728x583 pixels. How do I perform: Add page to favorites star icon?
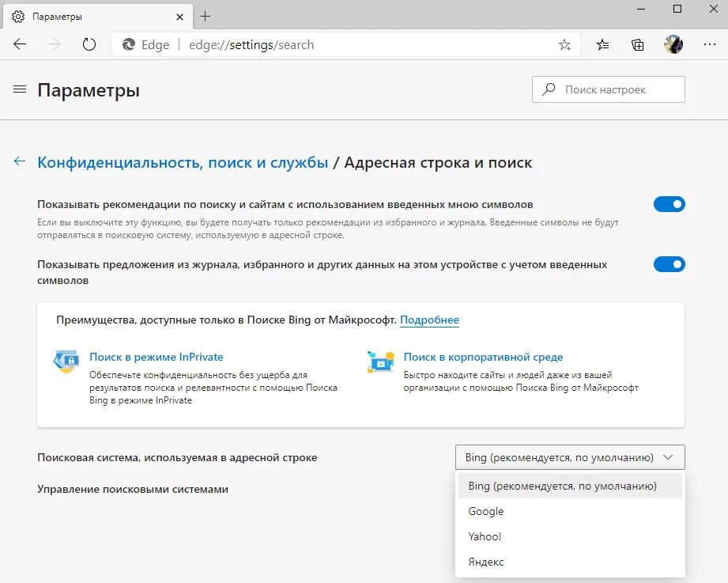(564, 44)
